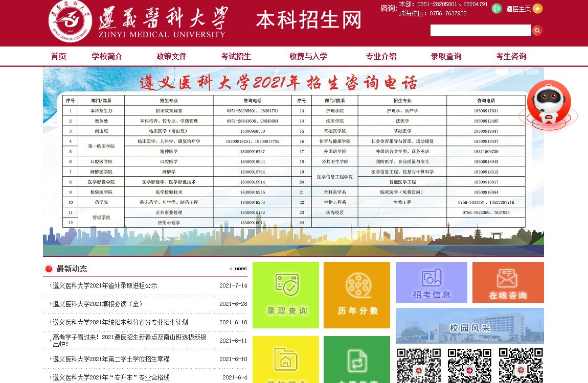The height and width of the screenshot is (383, 588).
Task: Click MORE next to 最新动态
Action: (x=238, y=269)
